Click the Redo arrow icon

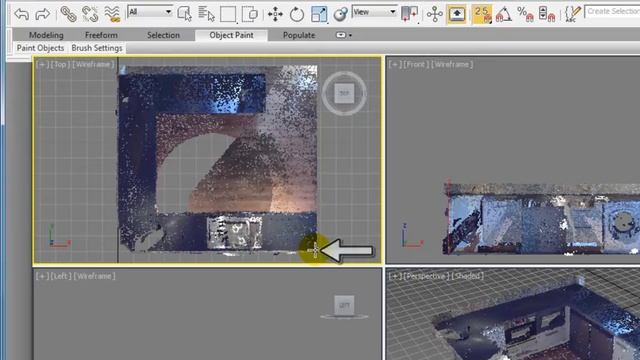[x=42, y=14]
